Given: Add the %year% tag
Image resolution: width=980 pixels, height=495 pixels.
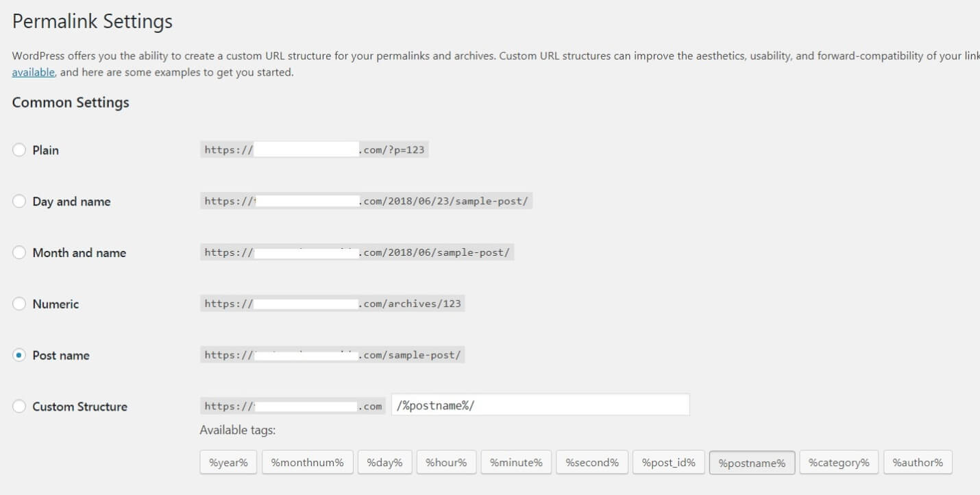Looking at the screenshot, I should coord(228,463).
